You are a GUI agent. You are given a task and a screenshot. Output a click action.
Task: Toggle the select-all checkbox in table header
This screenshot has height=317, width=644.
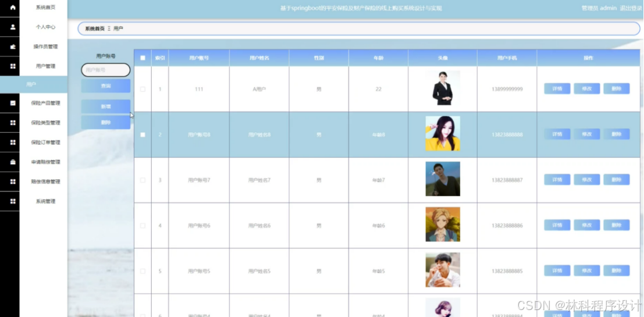pyautogui.click(x=143, y=58)
